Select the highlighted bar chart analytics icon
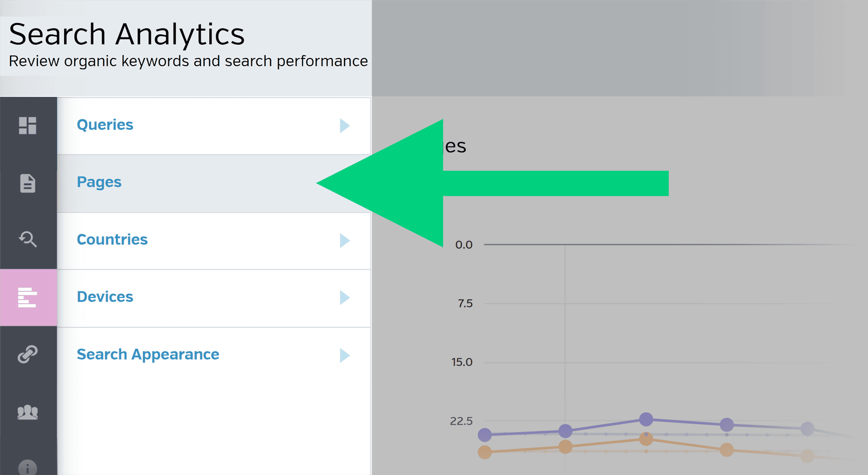Screen dimensions: 868x475 pos(28,297)
